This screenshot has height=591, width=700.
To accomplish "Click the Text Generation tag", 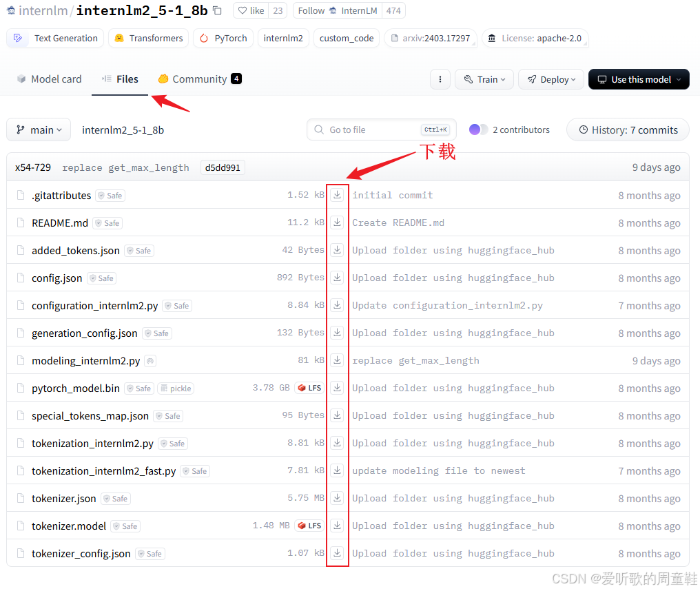I will tap(55, 38).
